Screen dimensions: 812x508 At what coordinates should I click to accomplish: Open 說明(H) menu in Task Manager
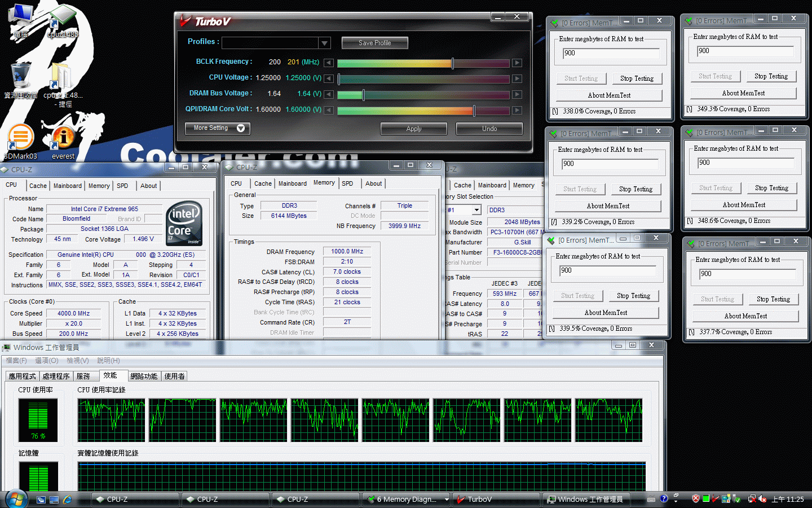[x=108, y=361]
